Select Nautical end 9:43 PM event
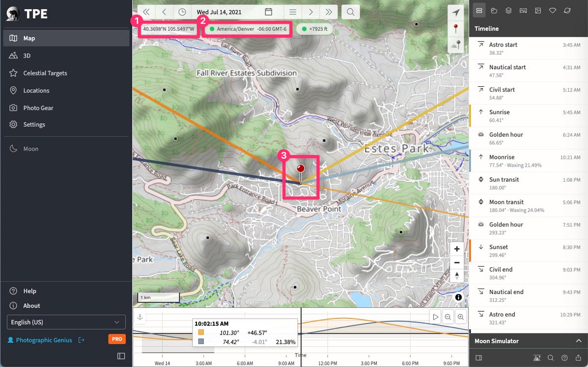 pos(529,296)
